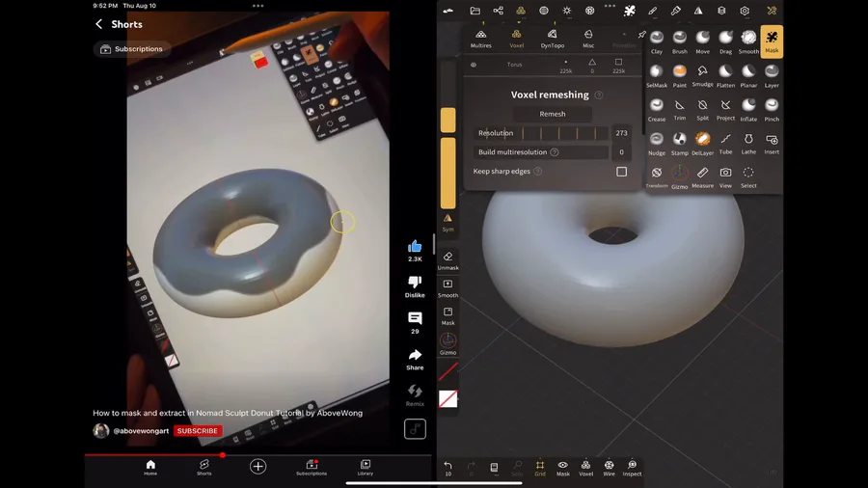Click the Remesh button

tap(553, 114)
